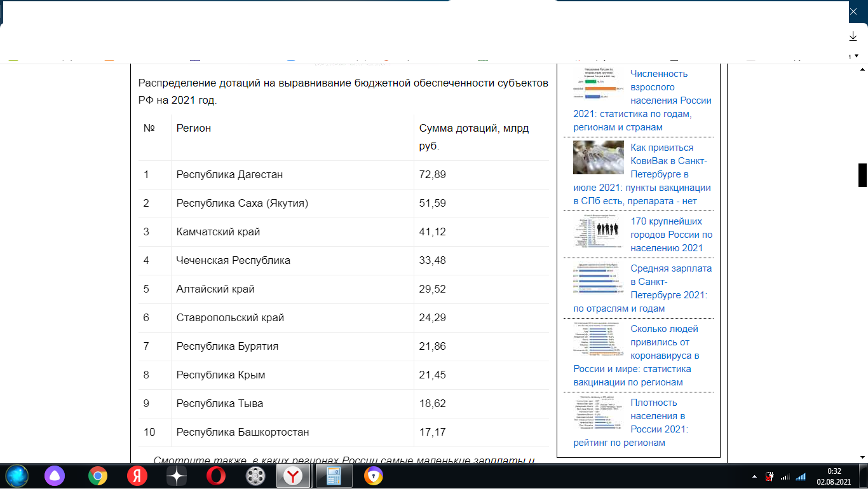This screenshot has width=868, height=491.
Task: Open the link 'Сколько людей привились от коронавируса'
Action: 635,356
